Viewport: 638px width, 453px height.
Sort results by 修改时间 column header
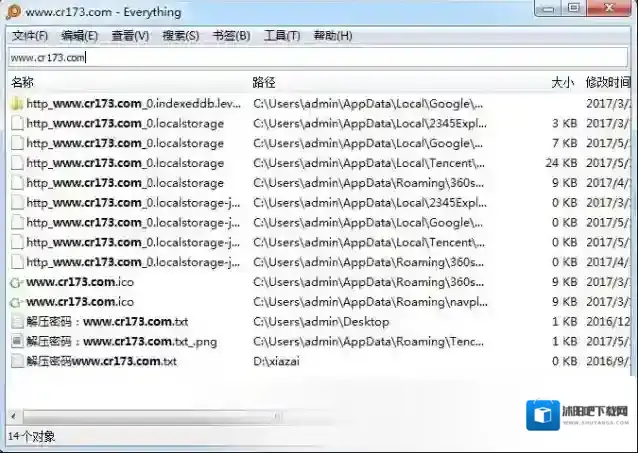coord(608,83)
